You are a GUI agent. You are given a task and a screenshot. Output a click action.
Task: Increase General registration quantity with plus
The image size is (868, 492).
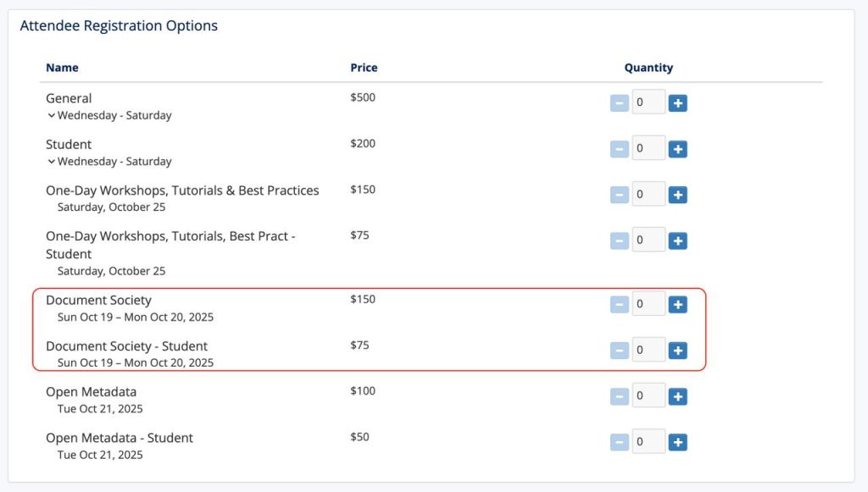click(x=677, y=102)
